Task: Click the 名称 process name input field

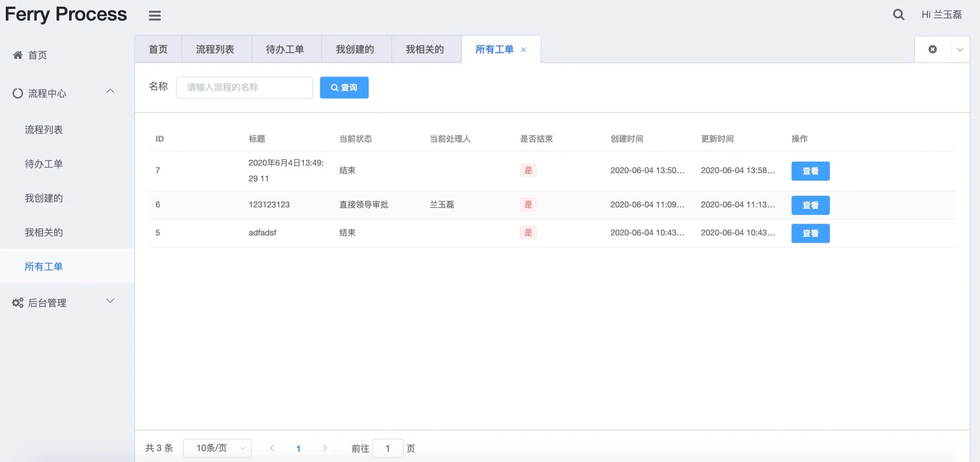Action: click(244, 88)
